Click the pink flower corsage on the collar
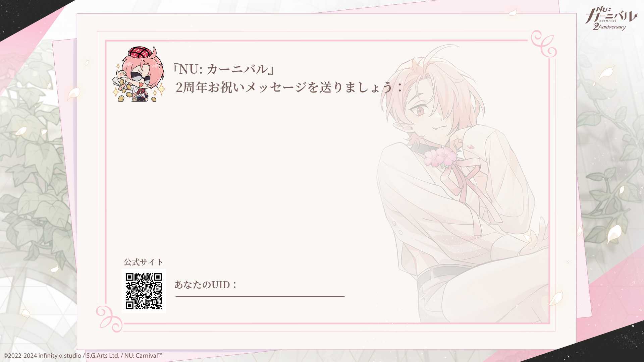This screenshot has width=644, height=362. pos(440,157)
